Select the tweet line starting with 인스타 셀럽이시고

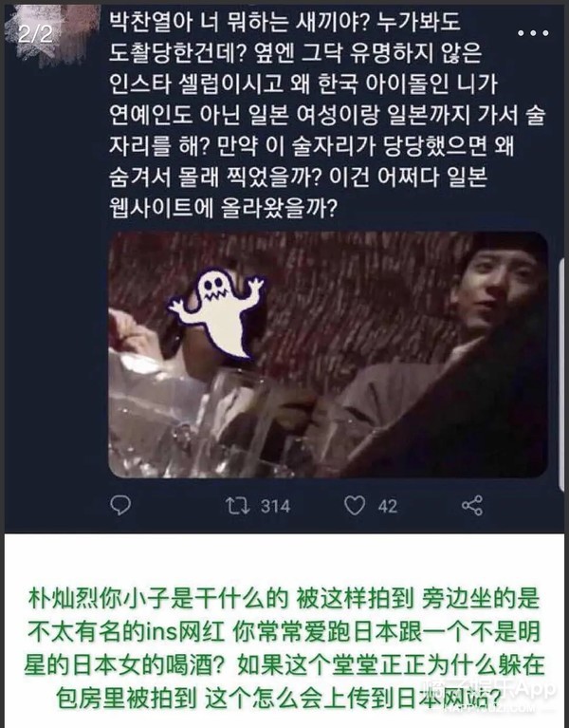tap(303, 84)
